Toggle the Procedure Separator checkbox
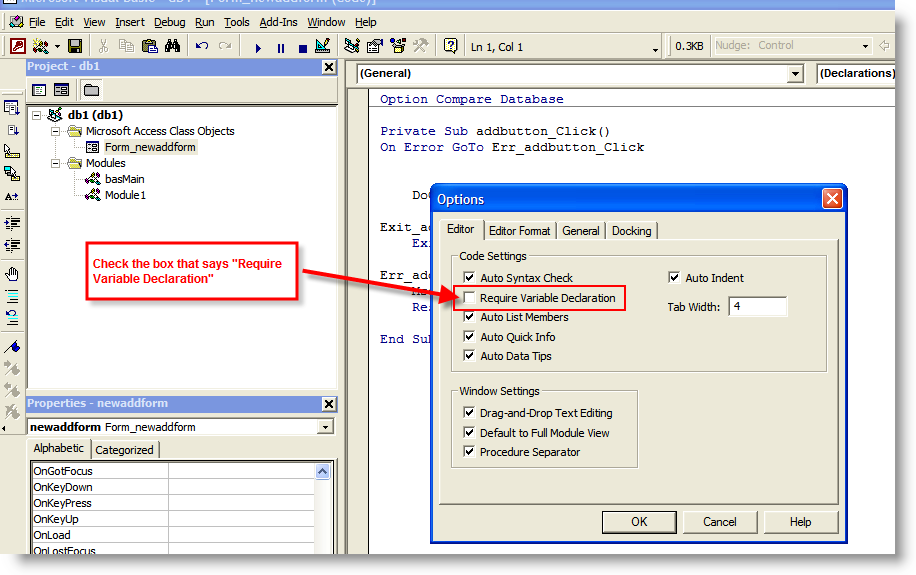Screen dimensions: 916x575 pos(470,452)
